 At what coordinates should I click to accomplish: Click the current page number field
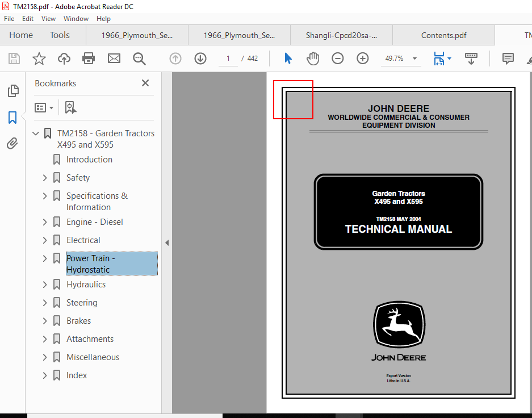pos(228,58)
